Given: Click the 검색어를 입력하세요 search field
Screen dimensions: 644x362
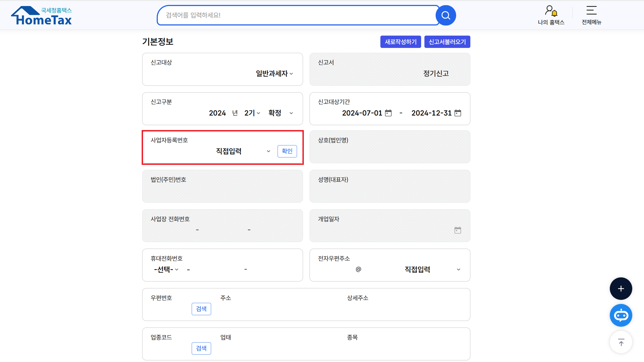Looking at the screenshot, I should (x=297, y=15).
